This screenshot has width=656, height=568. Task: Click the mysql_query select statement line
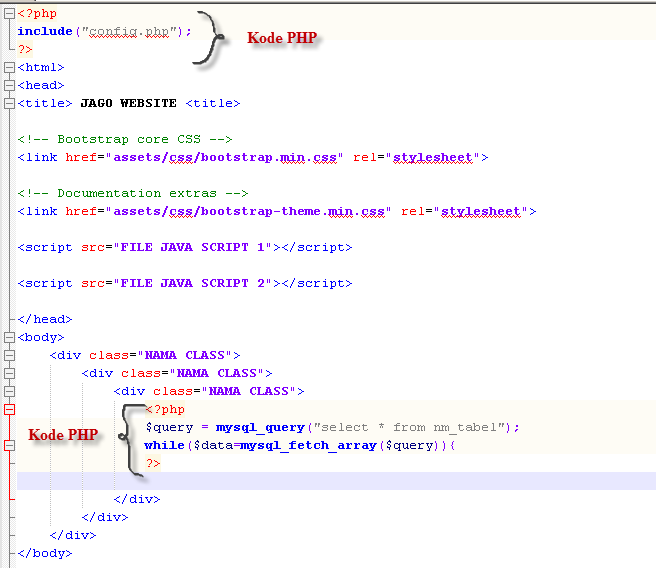pyautogui.click(x=332, y=427)
